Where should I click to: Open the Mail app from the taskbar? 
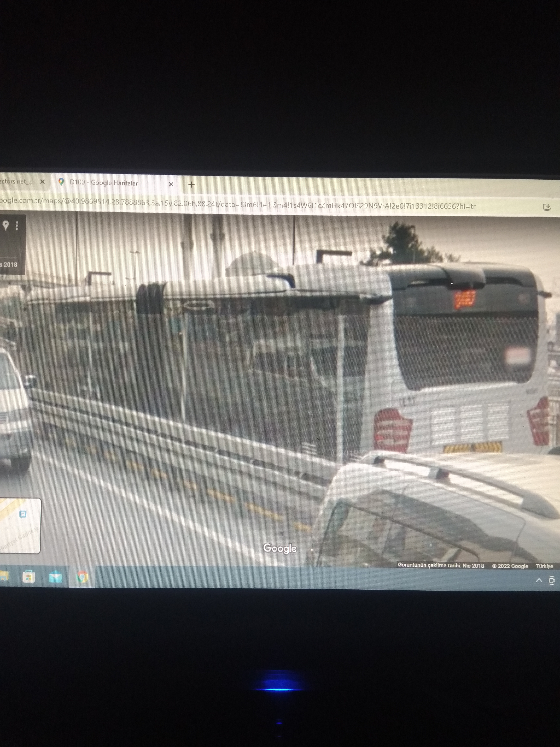coord(55,577)
